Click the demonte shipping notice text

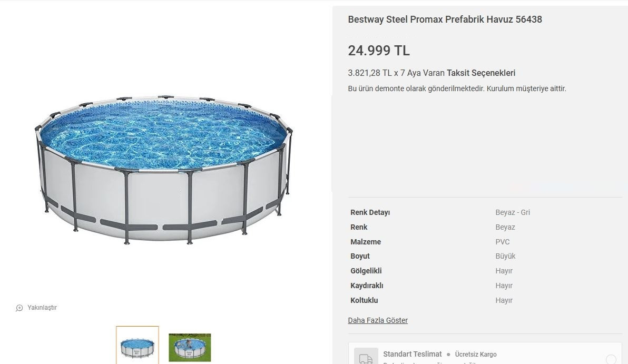(x=457, y=88)
